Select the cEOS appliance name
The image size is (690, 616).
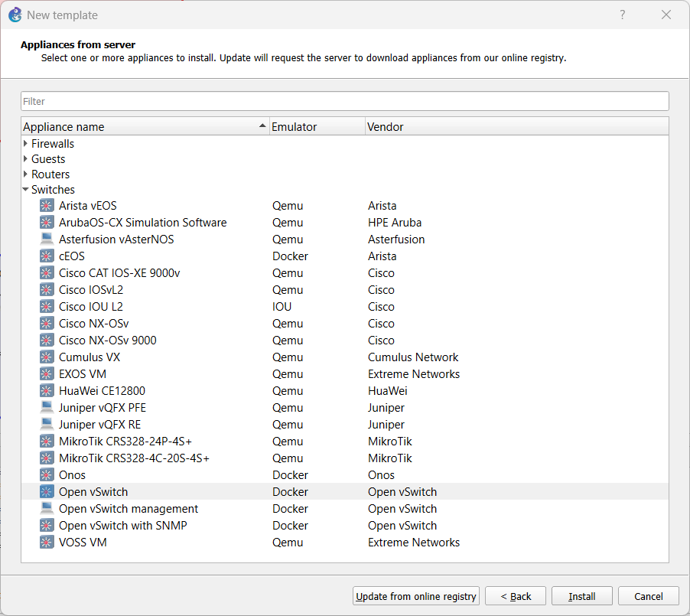72,256
